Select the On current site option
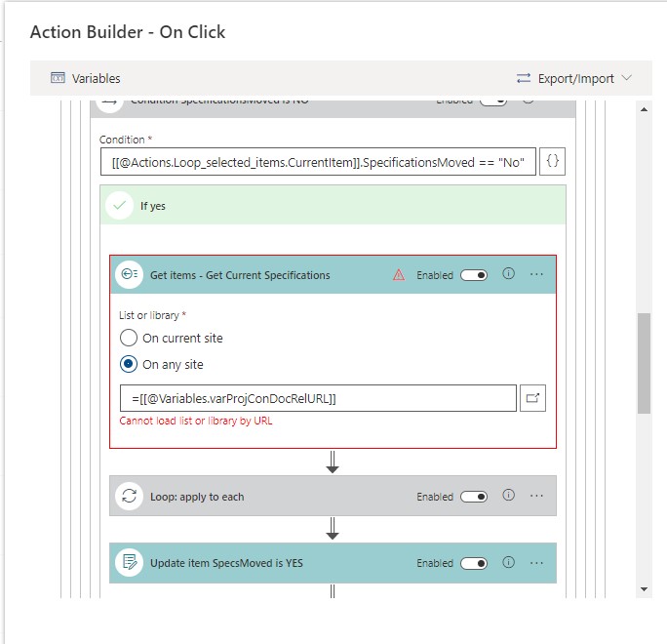This screenshot has width=667, height=644. (x=129, y=339)
